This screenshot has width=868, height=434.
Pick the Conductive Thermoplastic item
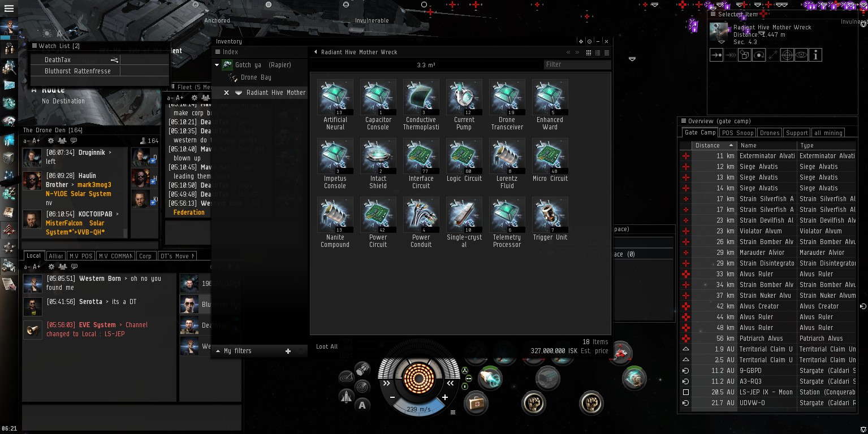point(421,97)
